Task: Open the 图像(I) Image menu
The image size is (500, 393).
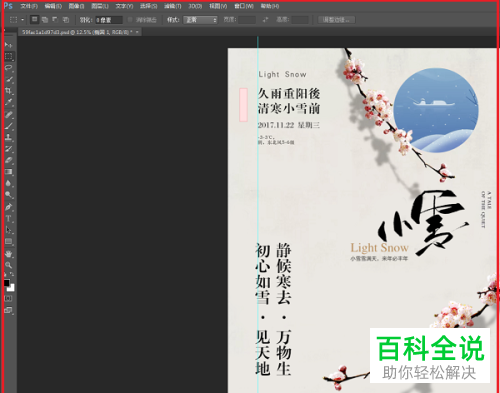Action: tap(76, 6)
